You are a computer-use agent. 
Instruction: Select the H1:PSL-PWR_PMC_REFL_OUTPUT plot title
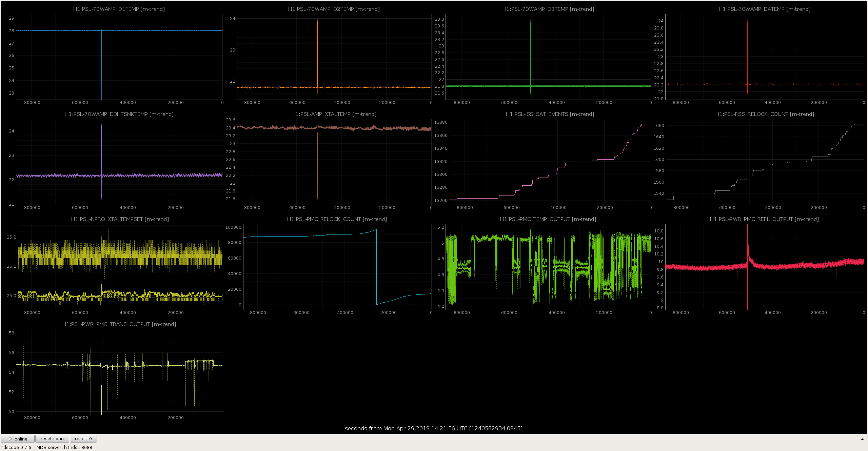coord(764,219)
